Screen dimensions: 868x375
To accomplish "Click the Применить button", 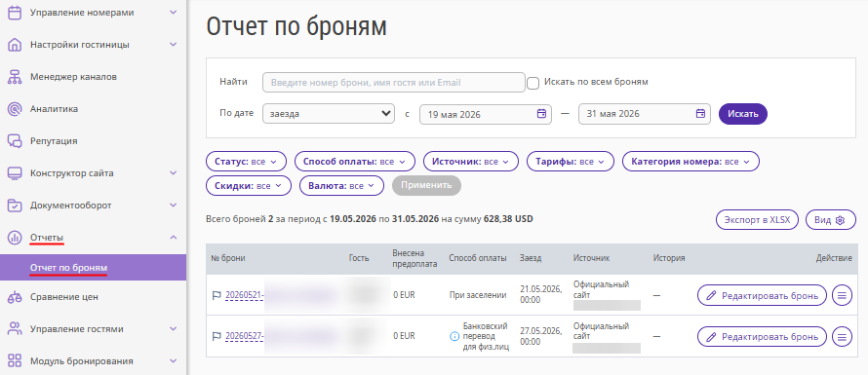I will click(426, 185).
